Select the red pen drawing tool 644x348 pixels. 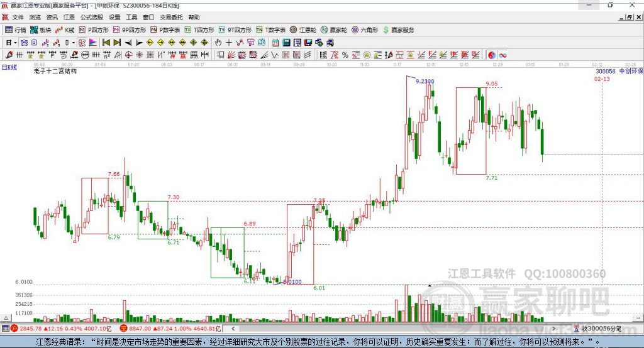[x=9, y=55]
